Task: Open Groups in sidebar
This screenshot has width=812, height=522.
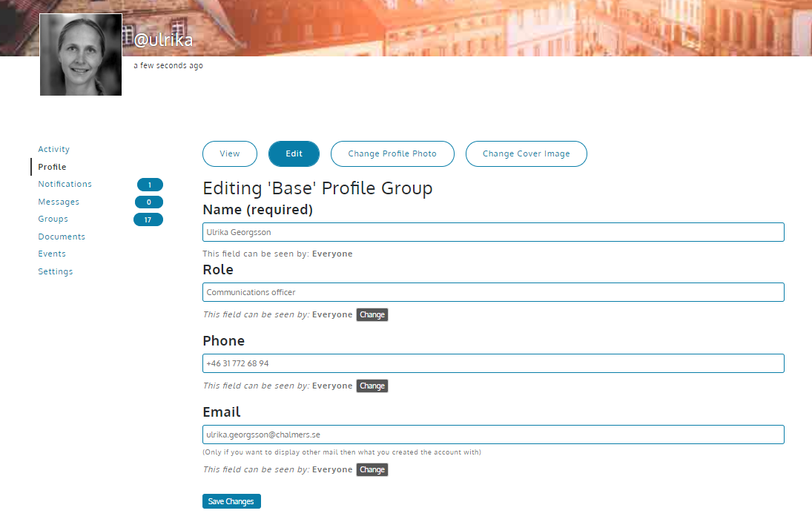Action: [x=53, y=219]
